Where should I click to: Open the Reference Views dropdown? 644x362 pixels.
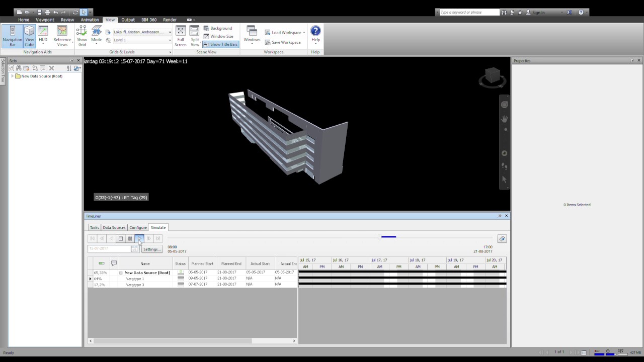pyautogui.click(x=62, y=36)
